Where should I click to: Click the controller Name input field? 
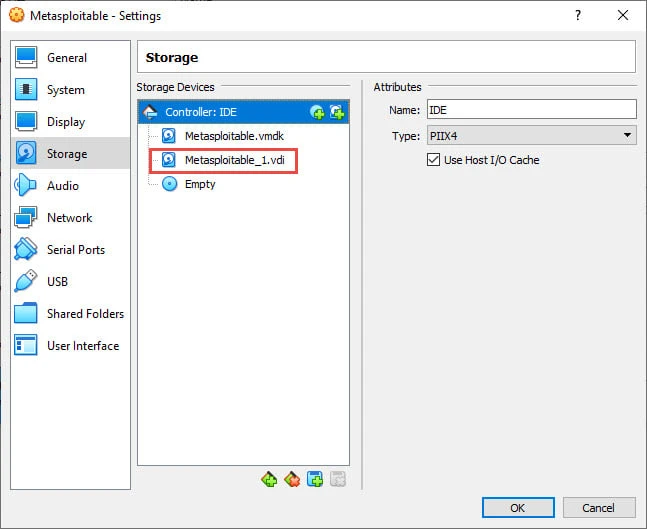point(531,110)
